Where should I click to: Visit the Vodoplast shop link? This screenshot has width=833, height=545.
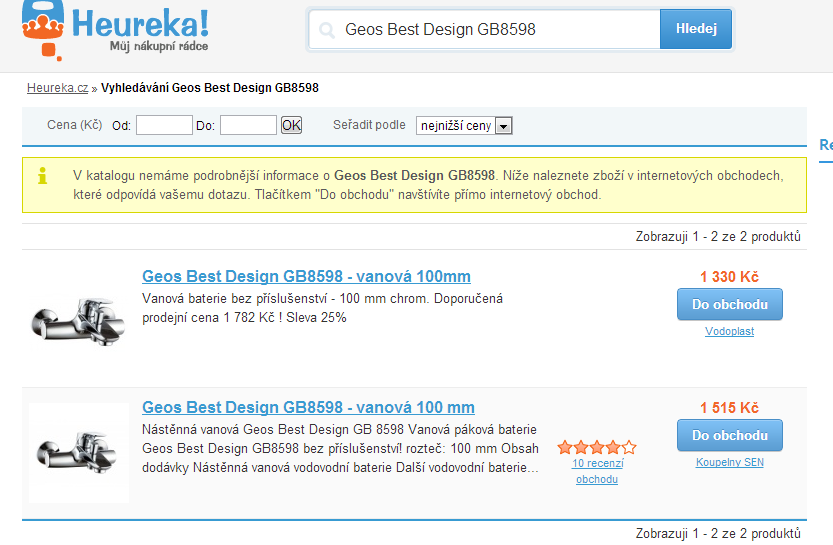729,331
